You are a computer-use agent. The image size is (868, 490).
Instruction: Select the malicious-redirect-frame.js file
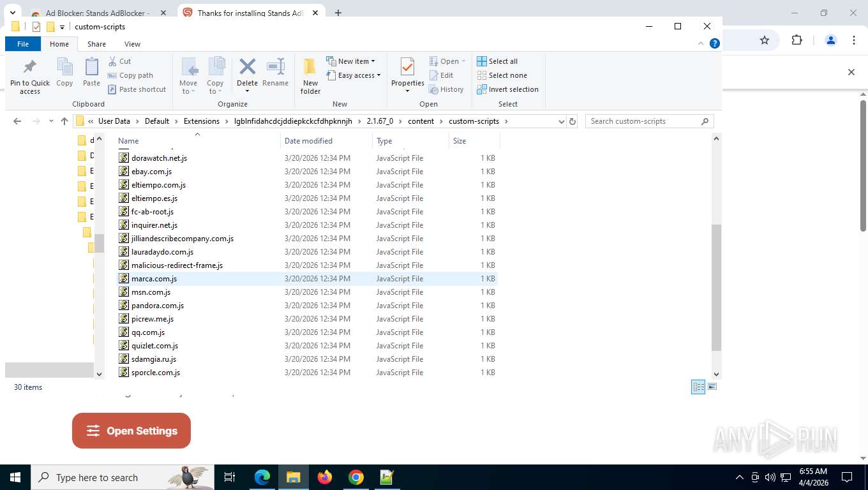[306, 265]
